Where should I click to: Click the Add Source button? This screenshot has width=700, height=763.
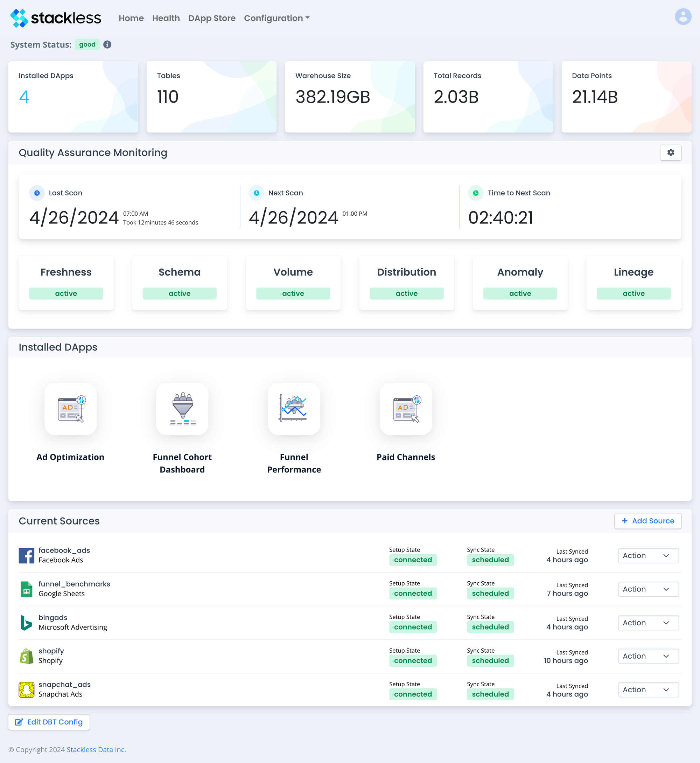coord(648,521)
